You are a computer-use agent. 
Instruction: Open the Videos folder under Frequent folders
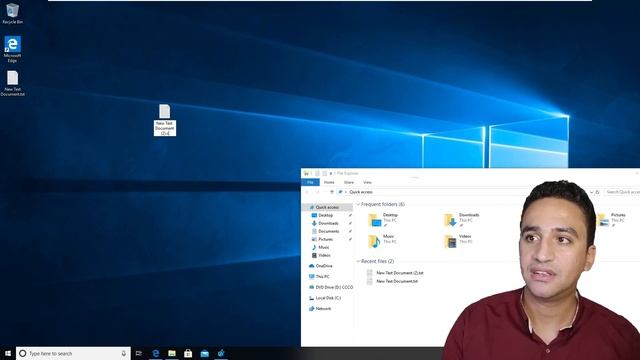coord(459,241)
